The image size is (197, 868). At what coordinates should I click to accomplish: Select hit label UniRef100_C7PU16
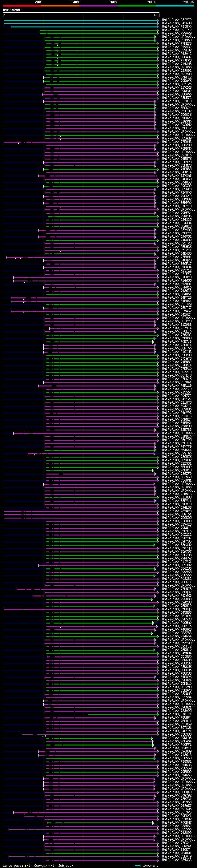pos(177,287)
